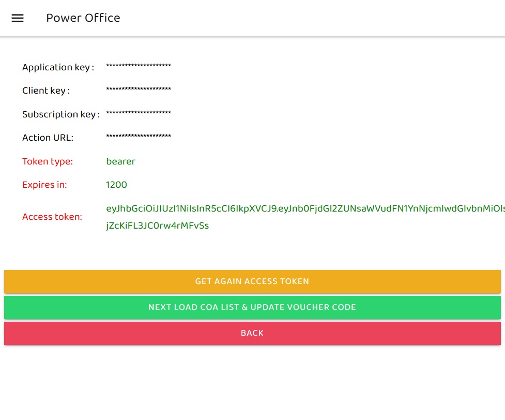Open the hamburger navigation menu
Image resolution: width=505 pixels, height=420 pixels.
pos(18,18)
